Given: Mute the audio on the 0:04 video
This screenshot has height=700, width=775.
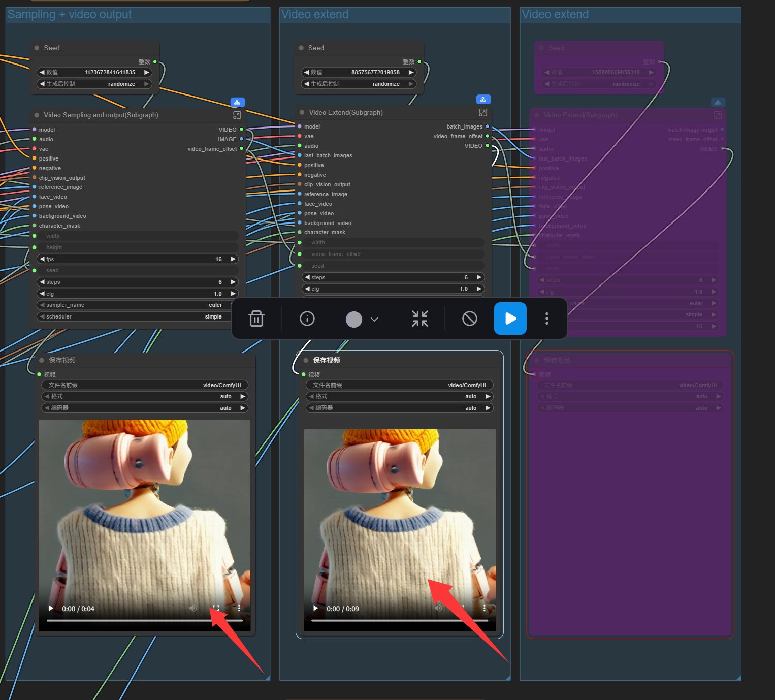Looking at the screenshot, I should [193, 608].
